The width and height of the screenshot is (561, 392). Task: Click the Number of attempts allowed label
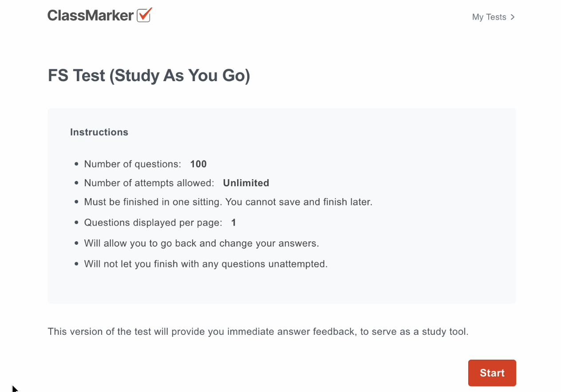click(149, 183)
